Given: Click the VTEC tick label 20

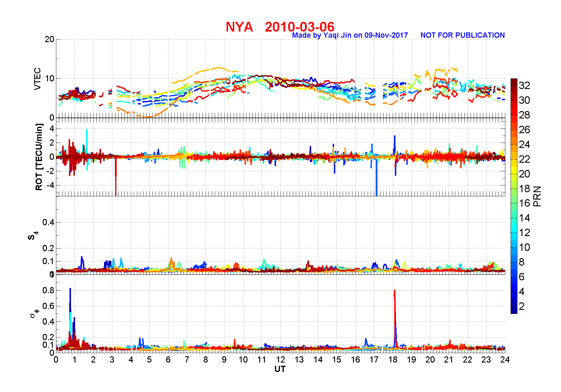Looking at the screenshot, I should [x=49, y=39].
